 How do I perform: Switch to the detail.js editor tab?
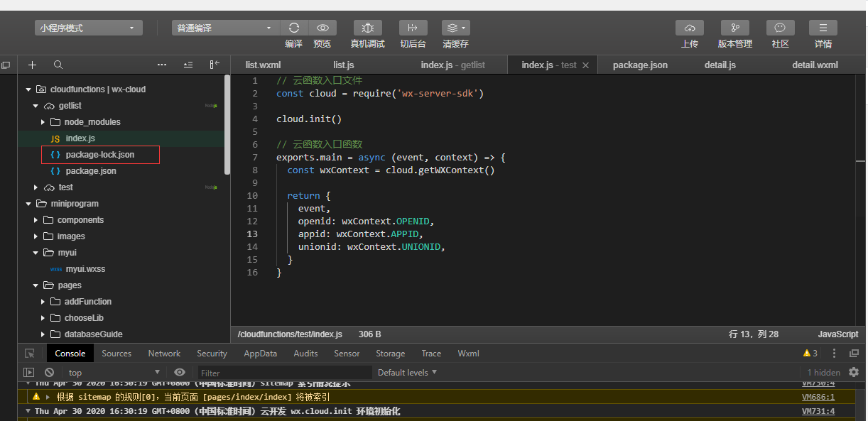[720, 65]
